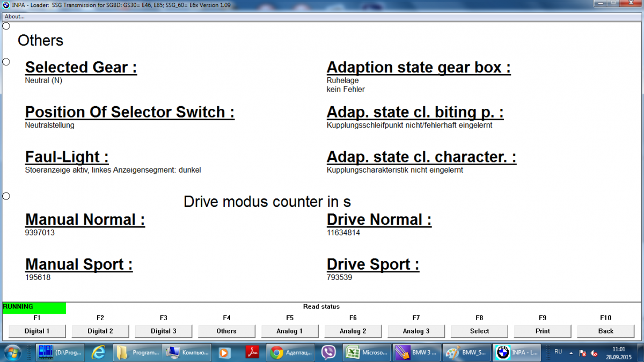Viewport: 644px width, 362px height.
Task: Switch to the D:\Prog... file manager taskbar item
Action: click(x=60, y=353)
